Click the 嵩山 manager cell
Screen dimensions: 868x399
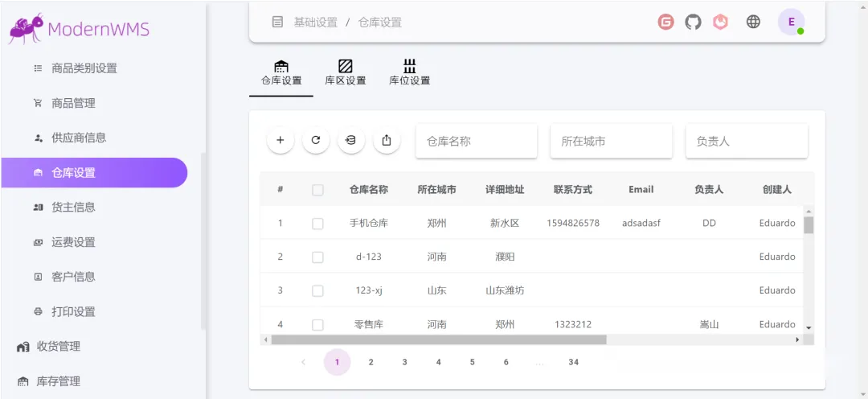[709, 324]
